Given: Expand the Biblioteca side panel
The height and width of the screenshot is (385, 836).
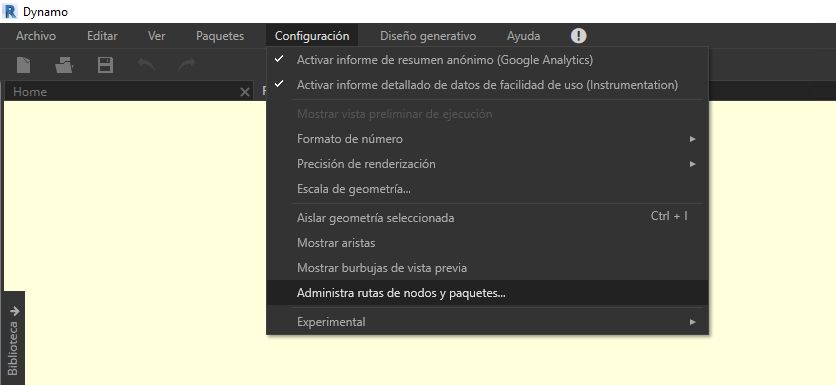Looking at the screenshot, I should tap(13, 338).
